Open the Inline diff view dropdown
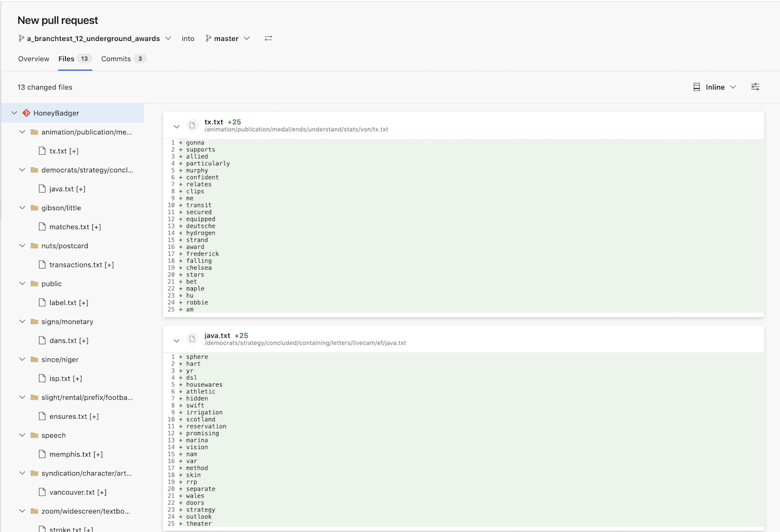This screenshot has width=780, height=532. pyautogui.click(x=715, y=87)
